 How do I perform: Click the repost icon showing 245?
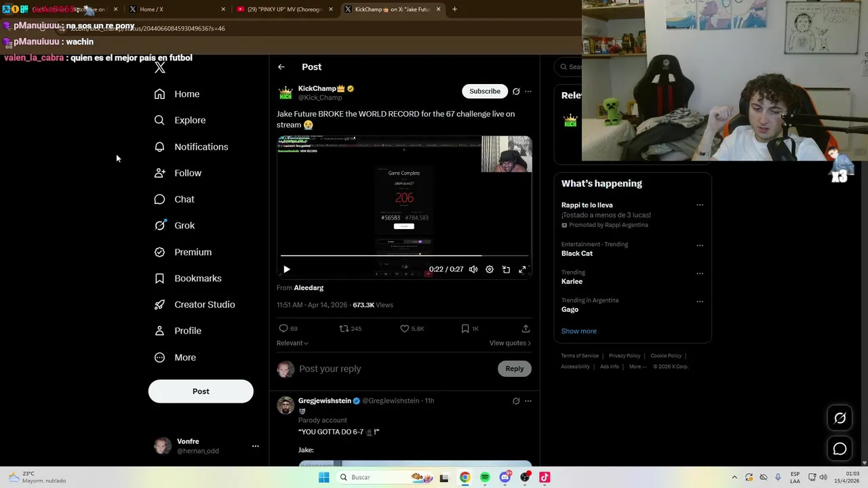tap(344, 328)
